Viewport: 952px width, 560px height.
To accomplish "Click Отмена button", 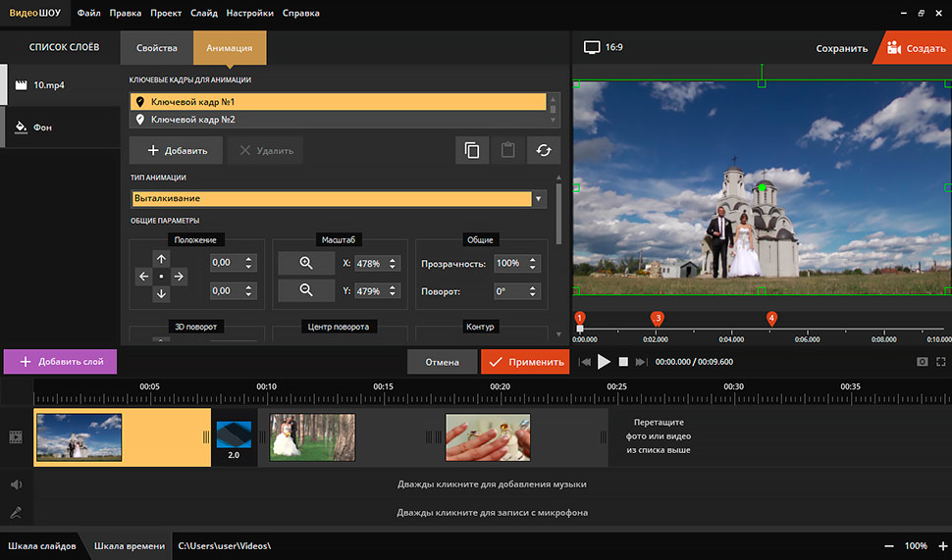I will (x=442, y=362).
